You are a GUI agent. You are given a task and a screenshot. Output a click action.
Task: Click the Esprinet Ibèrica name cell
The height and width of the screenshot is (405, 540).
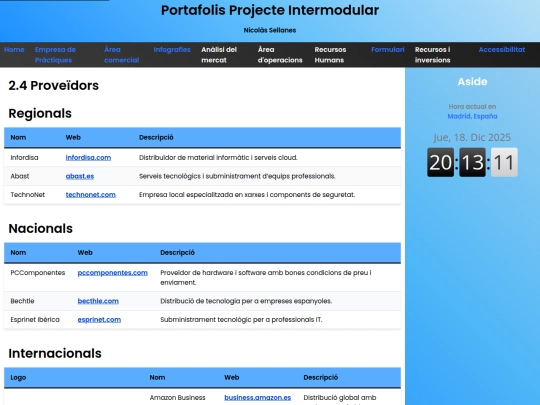tap(35, 320)
